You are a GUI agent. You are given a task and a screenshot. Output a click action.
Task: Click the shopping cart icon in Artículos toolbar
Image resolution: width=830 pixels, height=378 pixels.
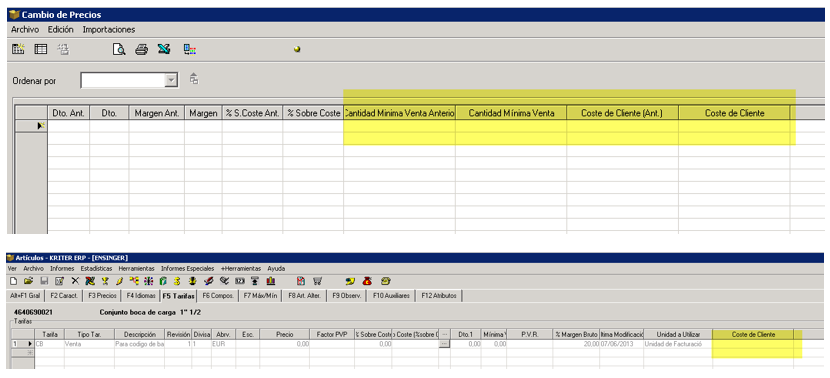coord(317,281)
